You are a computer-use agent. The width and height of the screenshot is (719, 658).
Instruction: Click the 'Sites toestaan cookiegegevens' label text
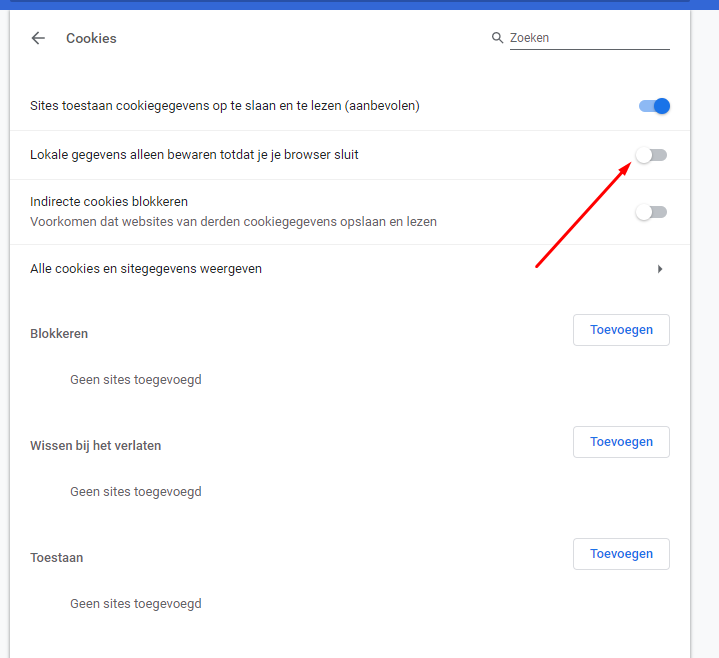point(224,106)
